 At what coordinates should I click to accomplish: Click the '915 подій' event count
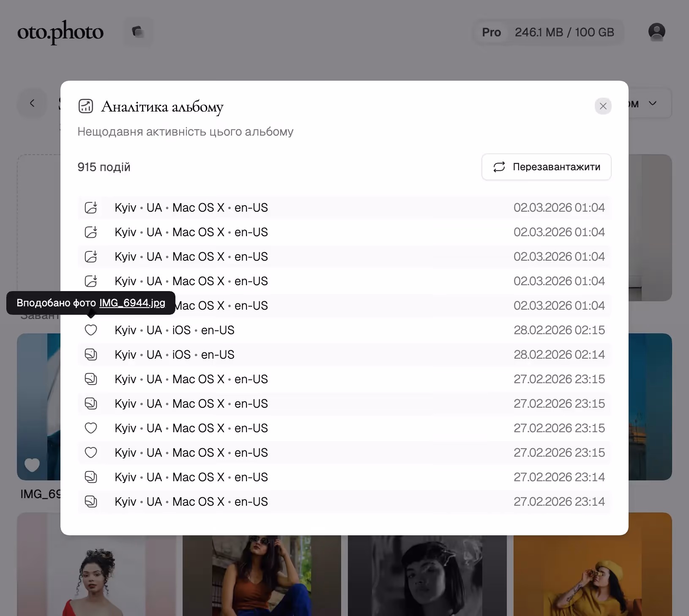coord(104,167)
